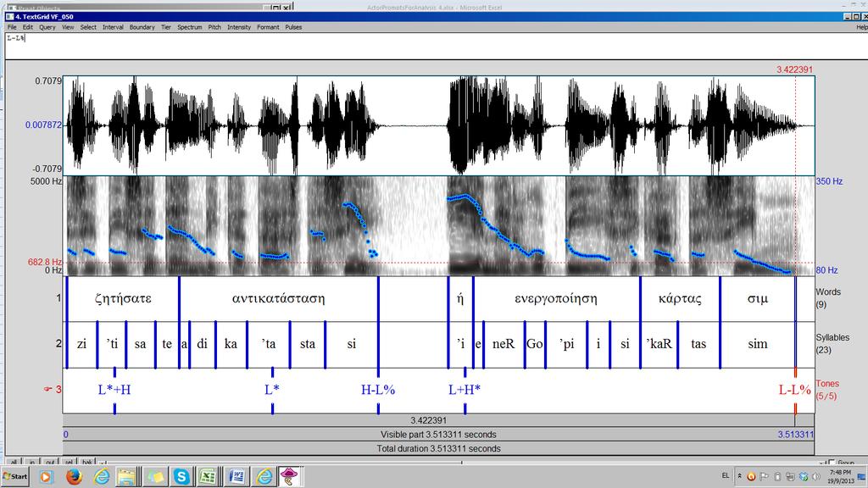The height and width of the screenshot is (488, 868).
Task: Open the Sticky Notes taskbar icon
Action: (x=154, y=476)
